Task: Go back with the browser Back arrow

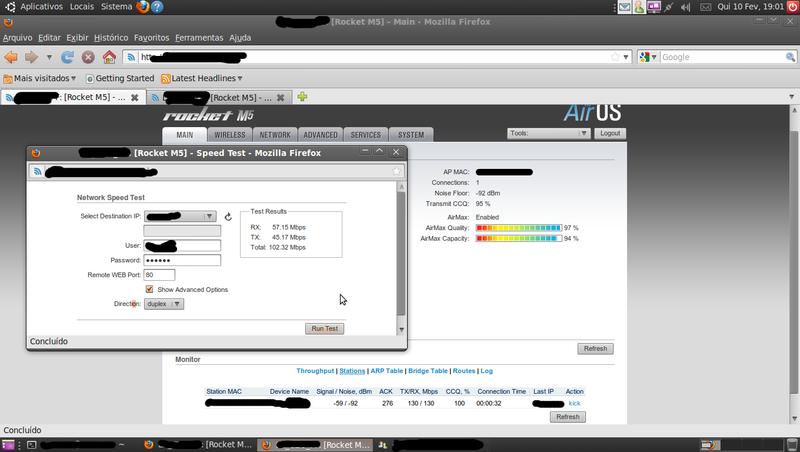Action: [11, 57]
